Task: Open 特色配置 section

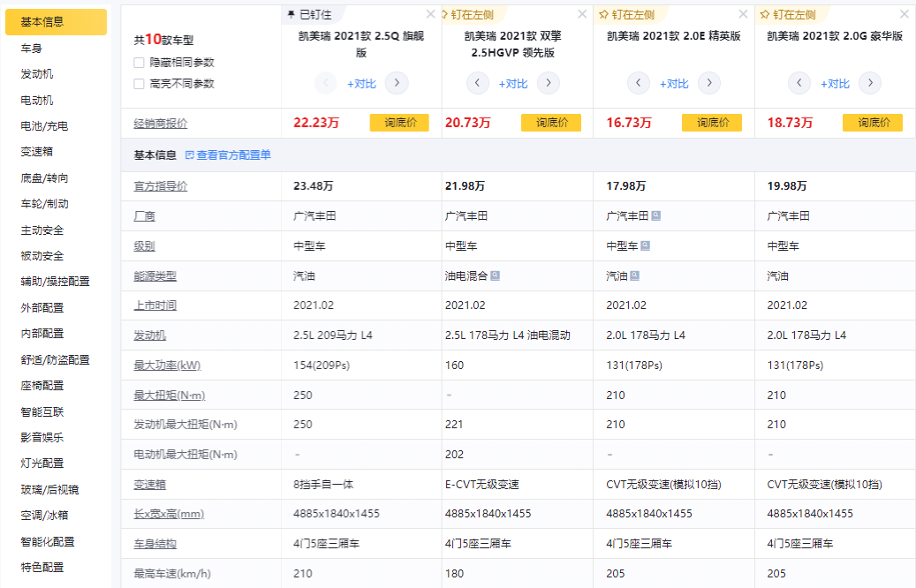Action: coord(42,567)
